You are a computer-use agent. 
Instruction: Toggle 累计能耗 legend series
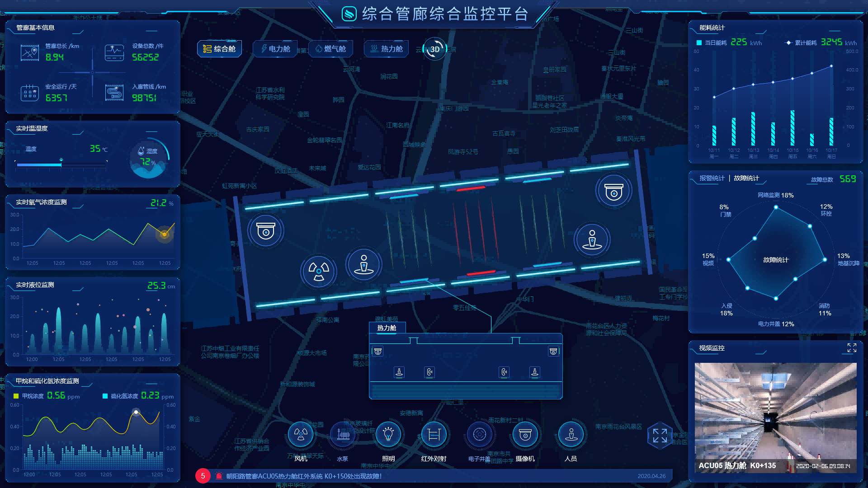(x=805, y=43)
